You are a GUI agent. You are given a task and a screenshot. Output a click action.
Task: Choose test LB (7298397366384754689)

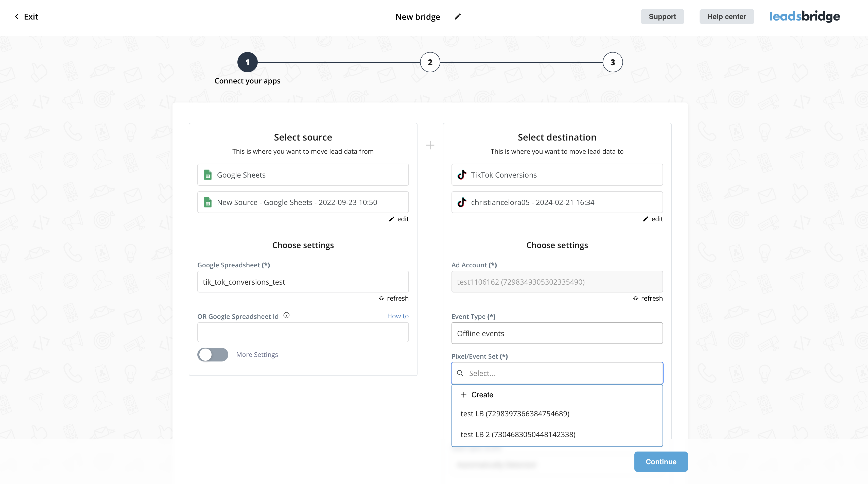coord(557,413)
